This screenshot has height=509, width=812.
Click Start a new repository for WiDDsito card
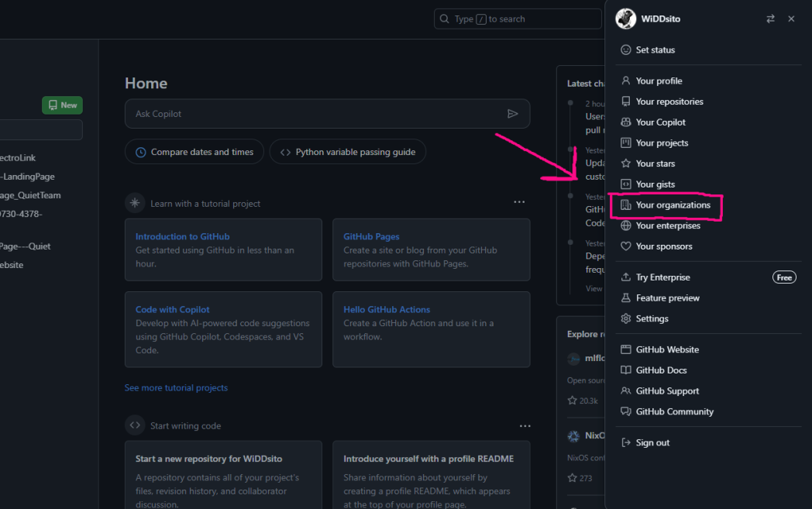223,475
